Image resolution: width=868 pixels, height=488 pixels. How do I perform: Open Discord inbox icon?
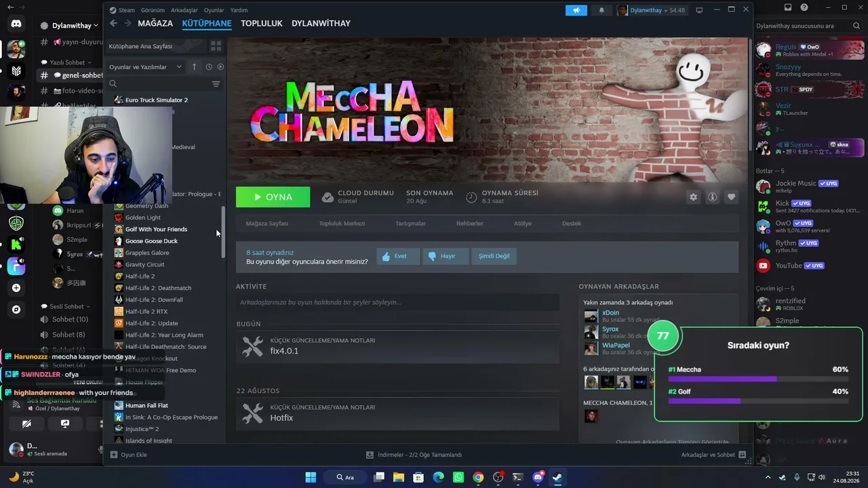pos(788,7)
